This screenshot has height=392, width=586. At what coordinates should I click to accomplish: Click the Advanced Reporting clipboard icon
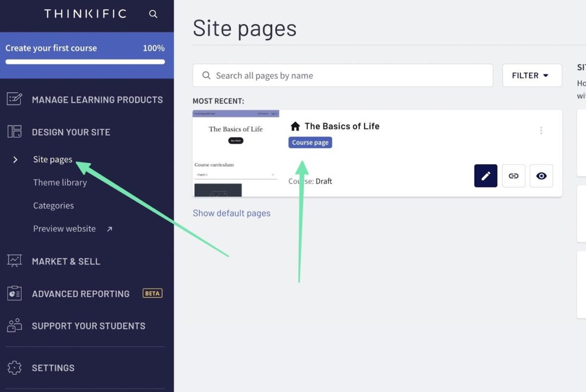14,294
